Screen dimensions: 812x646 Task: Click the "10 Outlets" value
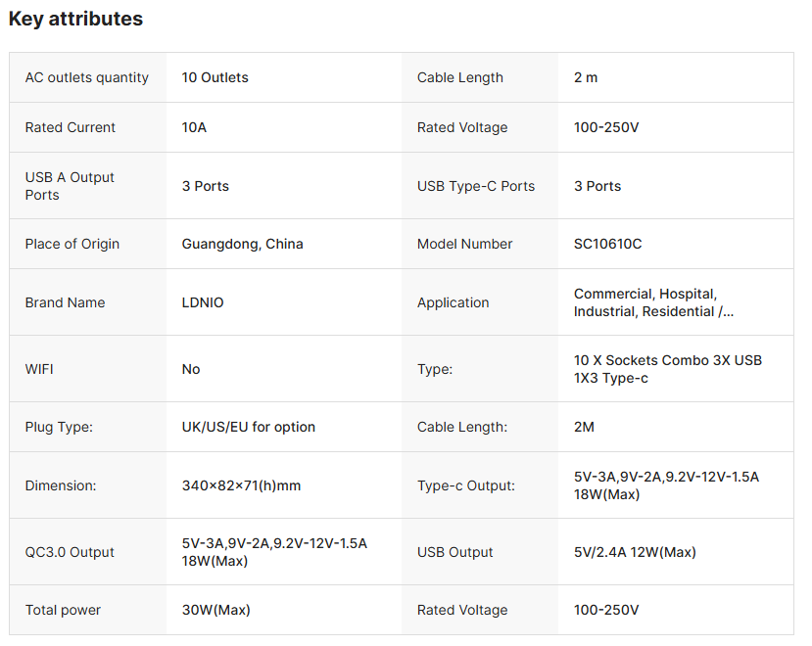[x=215, y=77]
